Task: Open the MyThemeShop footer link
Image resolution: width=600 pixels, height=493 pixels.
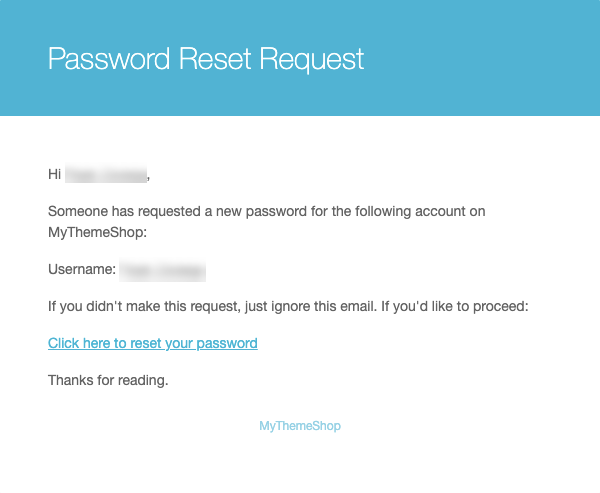Action: pyautogui.click(x=300, y=426)
